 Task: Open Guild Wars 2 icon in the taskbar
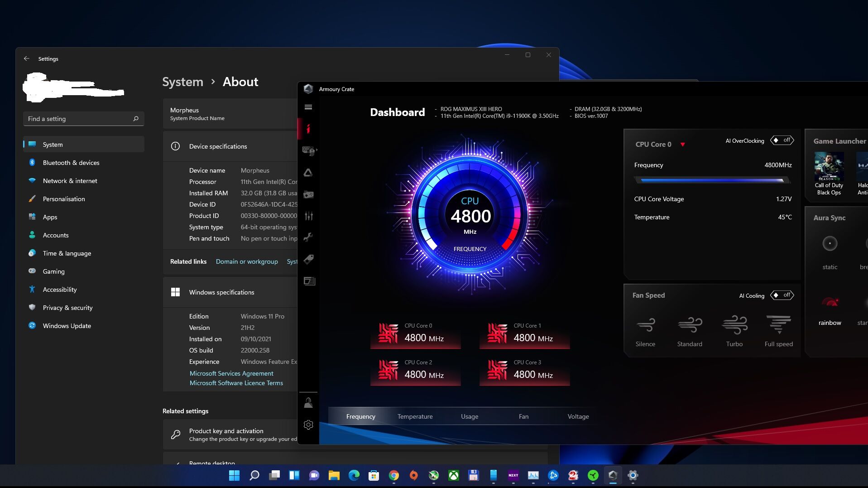coord(573,475)
